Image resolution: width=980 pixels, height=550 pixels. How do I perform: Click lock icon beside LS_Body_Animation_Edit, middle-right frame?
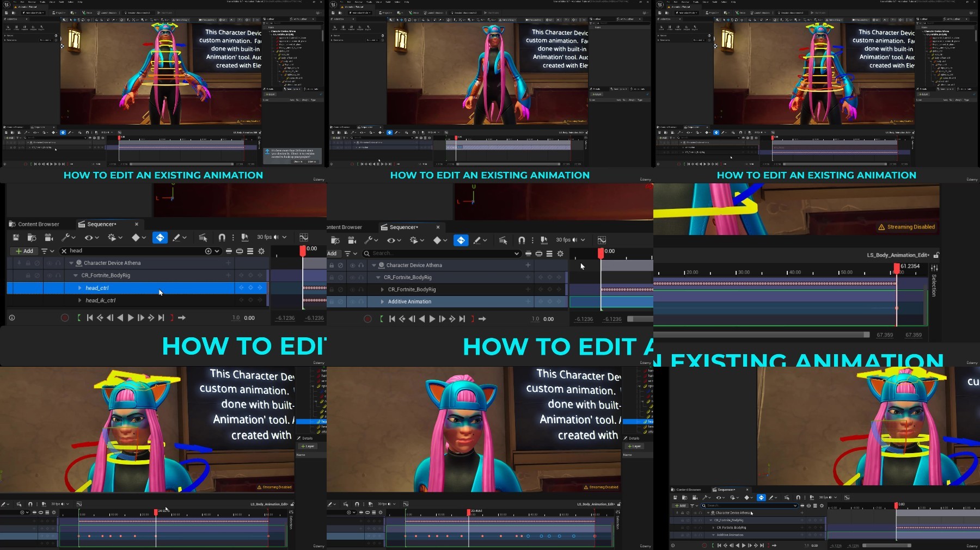click(x=936, y=255)
